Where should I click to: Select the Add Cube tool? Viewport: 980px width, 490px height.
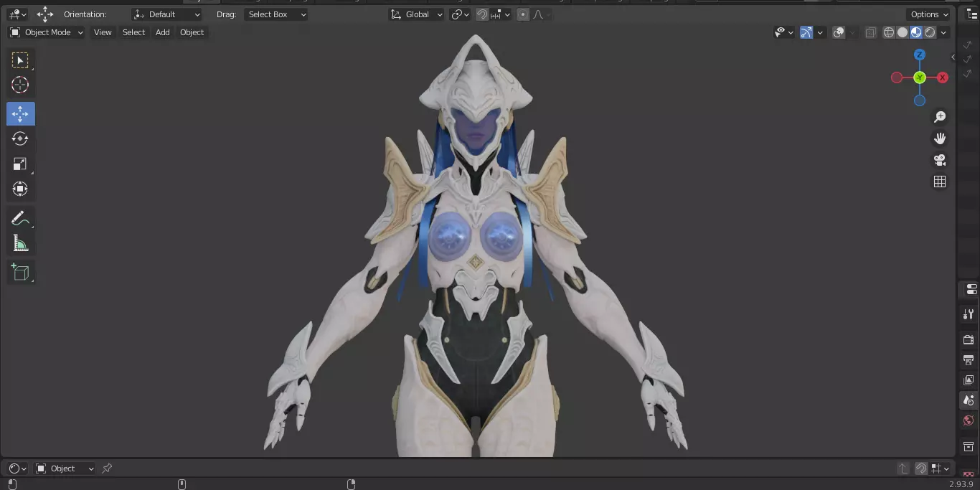[20, 273]
